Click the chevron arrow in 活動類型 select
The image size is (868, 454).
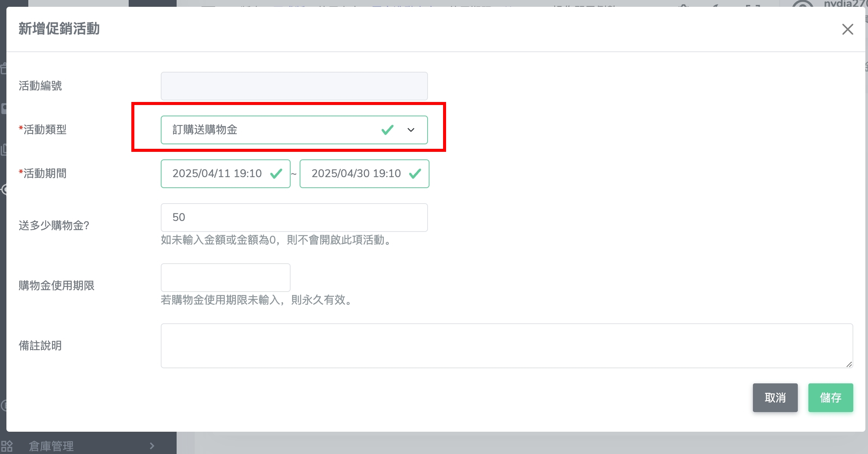pyautogui.click(x=411, y=130)
